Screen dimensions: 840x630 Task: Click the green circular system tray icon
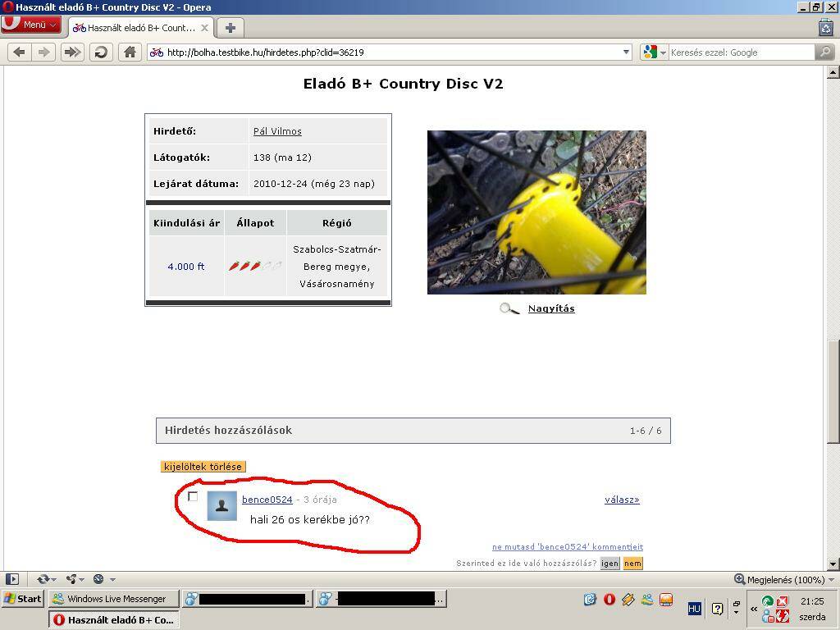click(768, 601)
